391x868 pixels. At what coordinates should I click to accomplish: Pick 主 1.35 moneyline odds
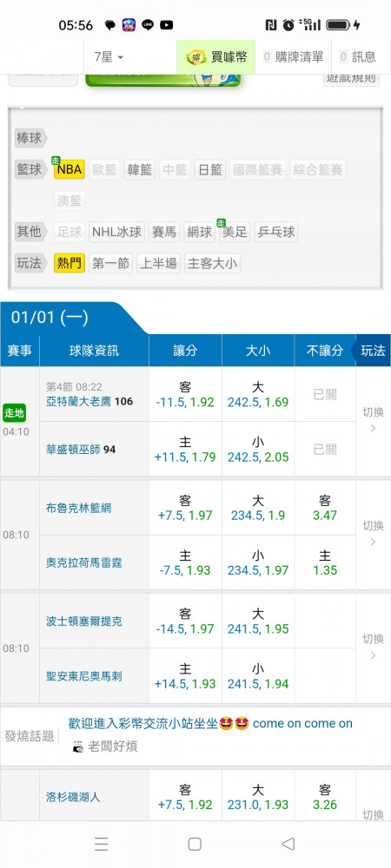click(325, 562)
